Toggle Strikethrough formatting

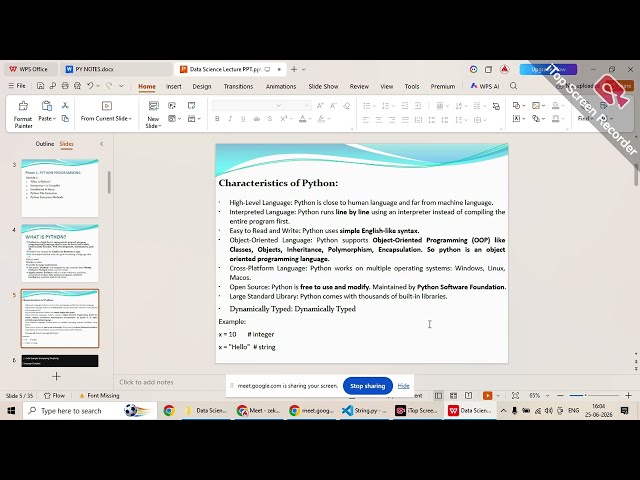click(x=256, y=119)
